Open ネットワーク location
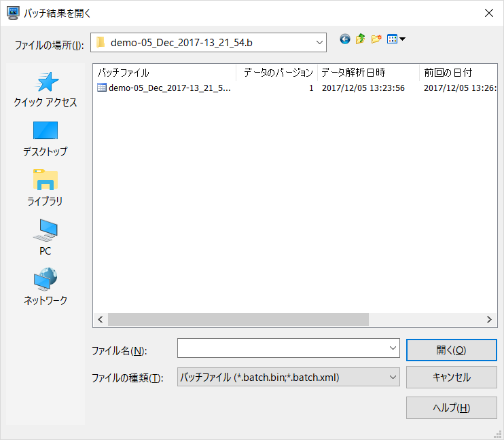The height and width of the screenshot is (440, 504). 46,287
